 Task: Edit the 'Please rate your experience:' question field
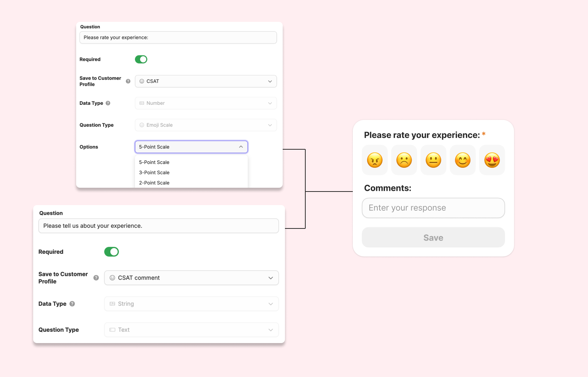click(x=178, y=38)
